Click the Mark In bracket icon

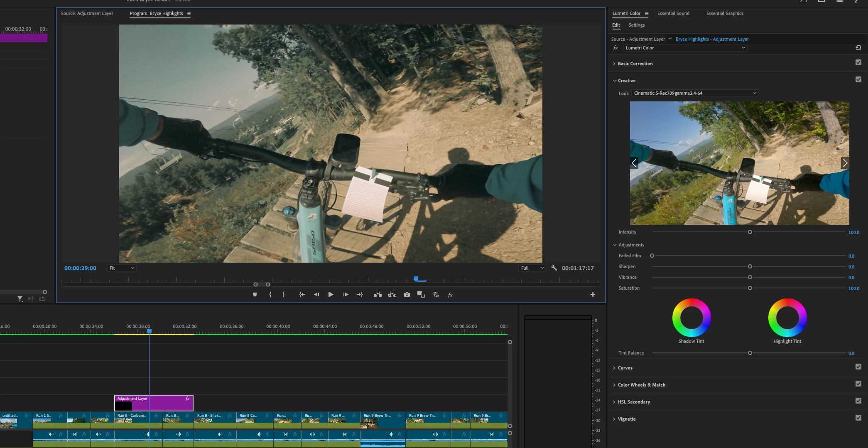(270, 295)
